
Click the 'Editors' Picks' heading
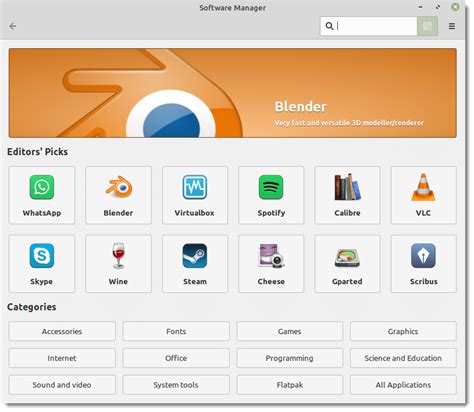[37, 152]
